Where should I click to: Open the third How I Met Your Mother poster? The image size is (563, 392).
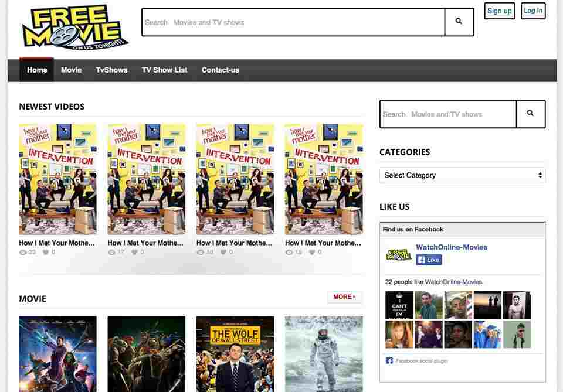click(235, 179)
